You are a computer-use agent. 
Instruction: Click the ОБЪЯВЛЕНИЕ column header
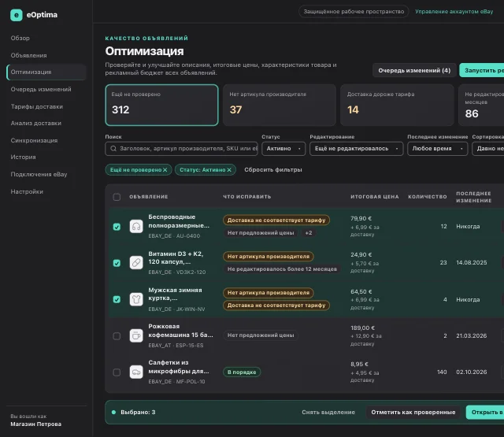149,197
